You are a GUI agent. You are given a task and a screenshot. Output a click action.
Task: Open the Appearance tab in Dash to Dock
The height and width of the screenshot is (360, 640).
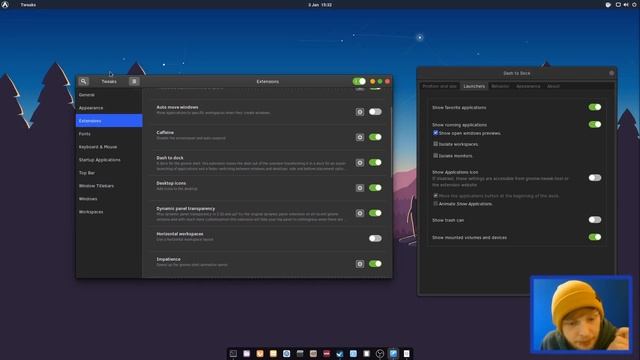528,86
